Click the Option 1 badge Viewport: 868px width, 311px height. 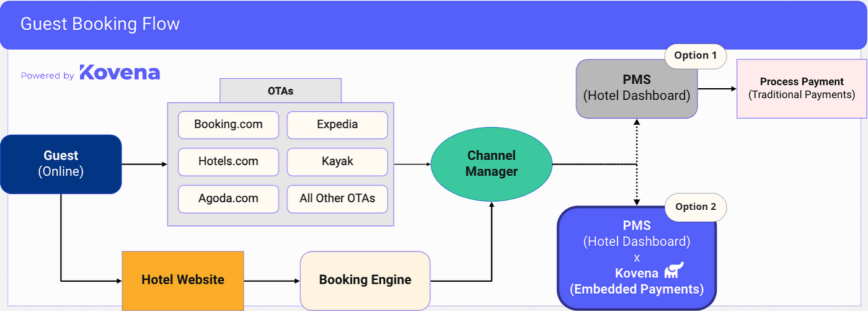[696, 56]
